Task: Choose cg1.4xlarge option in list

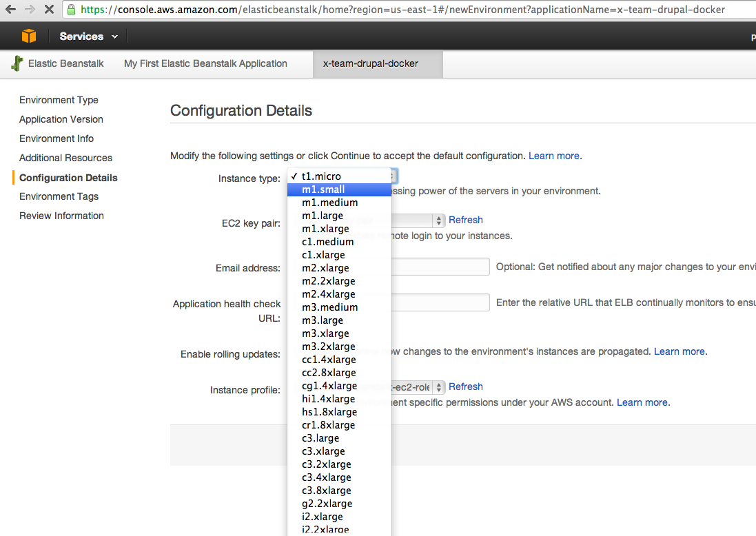Action: pos(339,386)
